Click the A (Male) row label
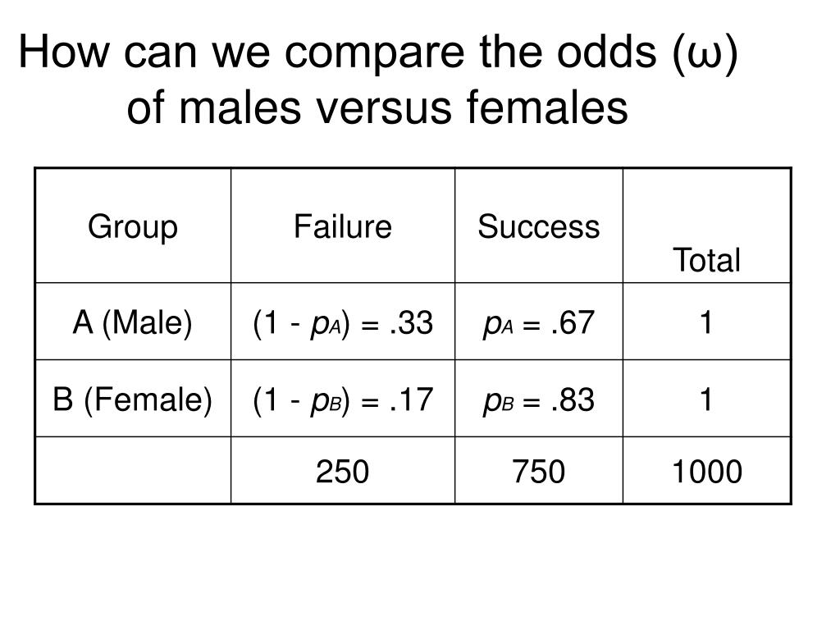Viewport: 840px width, 630px height. pyautogui.click(x=133, y=322)
